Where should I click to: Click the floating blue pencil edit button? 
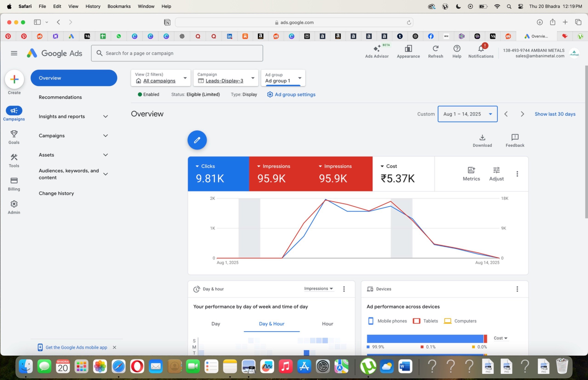197,140
